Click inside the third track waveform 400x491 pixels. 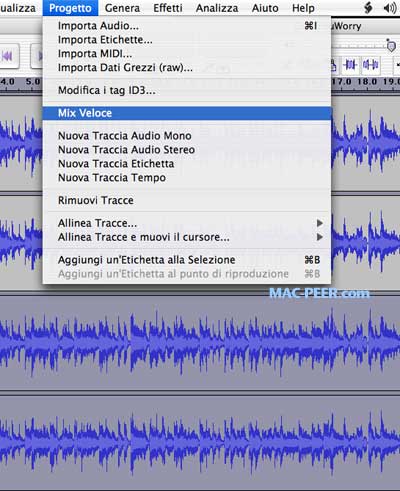point(200,343)
